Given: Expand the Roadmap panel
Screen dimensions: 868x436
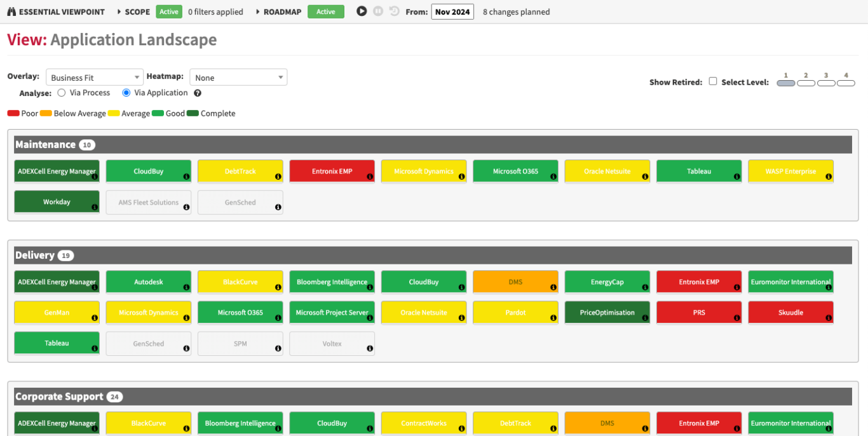Looking at the screenshot, I should click(x=279, y=11).
